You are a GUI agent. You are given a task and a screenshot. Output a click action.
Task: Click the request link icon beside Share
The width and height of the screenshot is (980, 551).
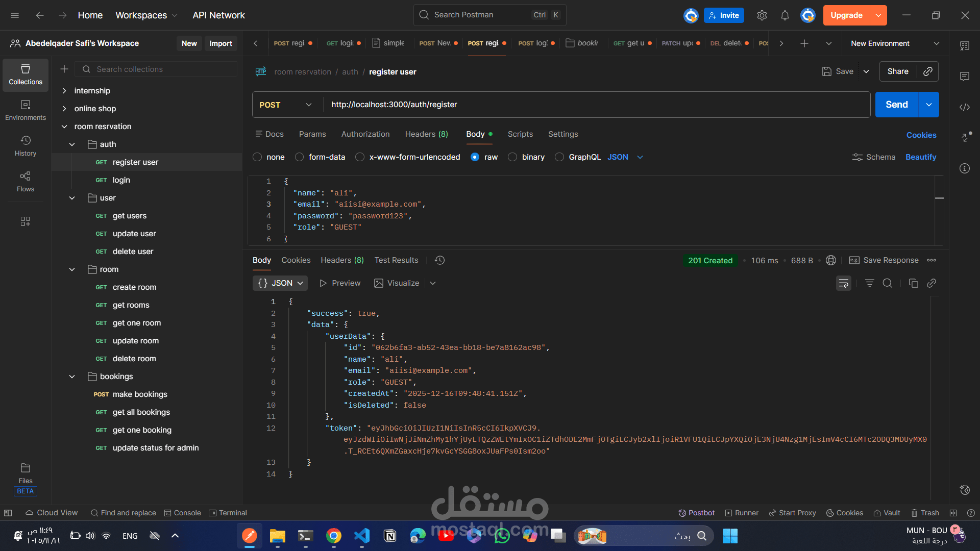(928, 71)
